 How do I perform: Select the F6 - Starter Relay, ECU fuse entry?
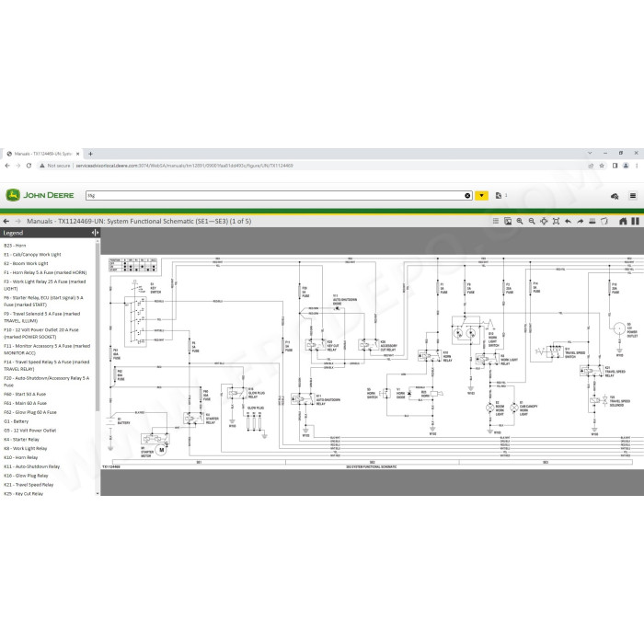coord(43,301)
